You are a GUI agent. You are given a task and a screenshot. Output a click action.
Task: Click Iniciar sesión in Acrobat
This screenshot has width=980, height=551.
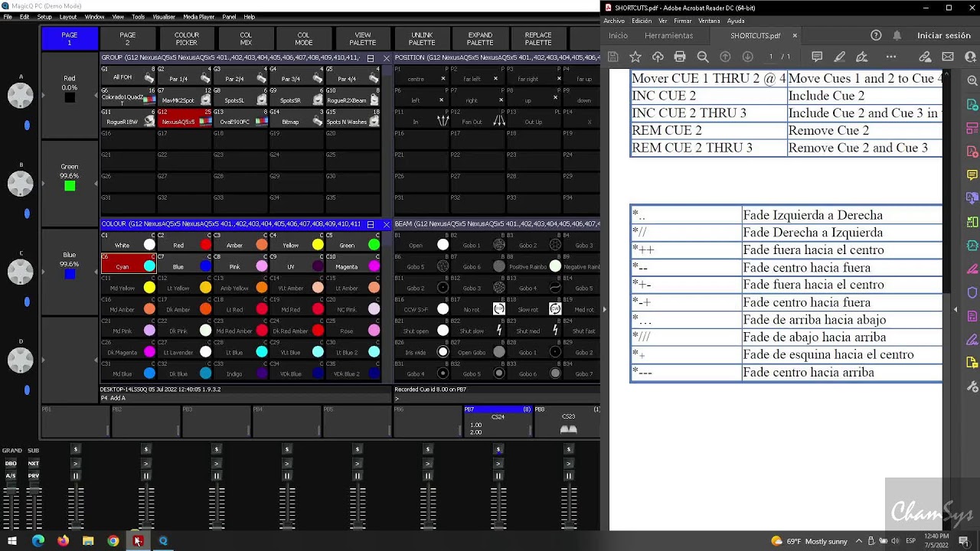[x=944, y=35]
